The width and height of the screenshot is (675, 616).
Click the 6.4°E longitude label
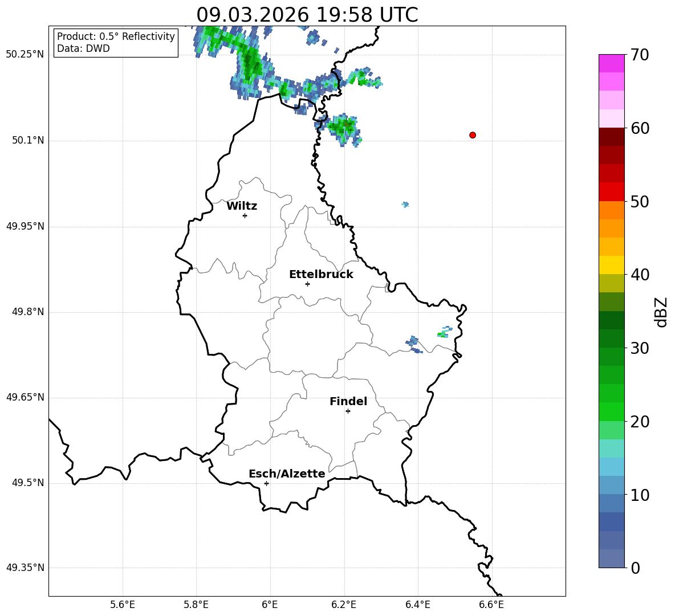(417, 605)
